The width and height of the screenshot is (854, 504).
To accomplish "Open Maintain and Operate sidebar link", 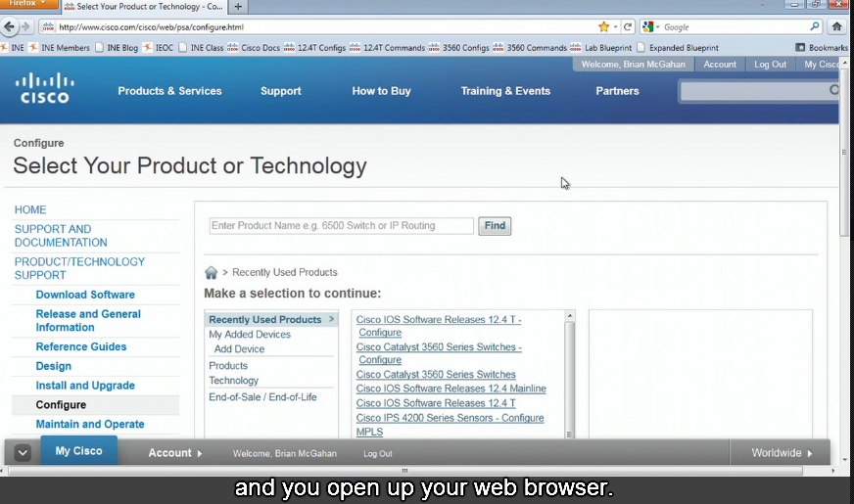I will click(90, 424).
